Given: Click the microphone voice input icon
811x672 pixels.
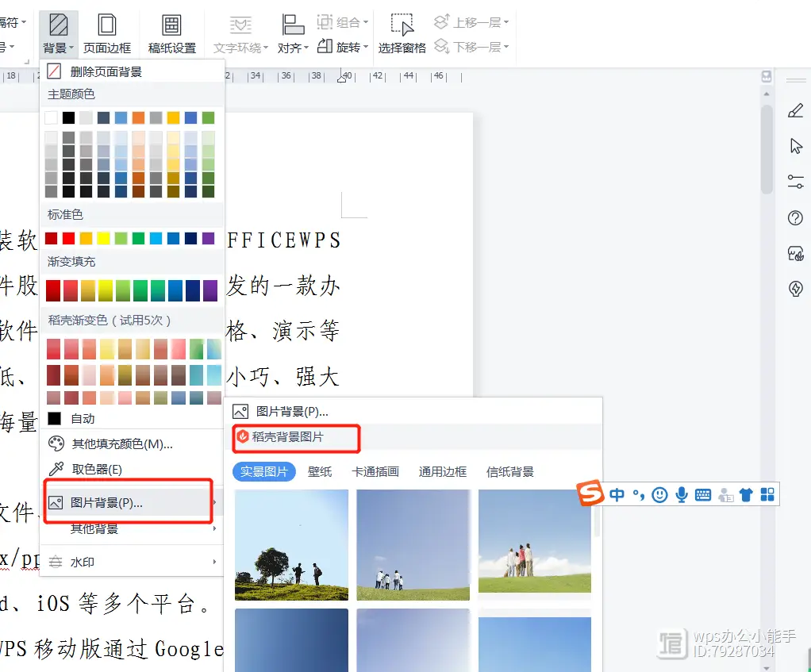Looking at the screenshot, I should coord(682,495).
